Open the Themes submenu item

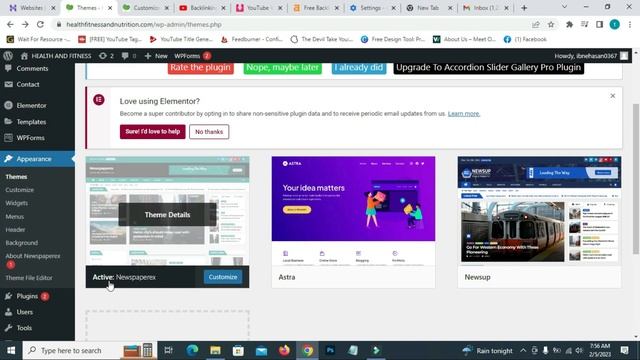coord(16,177)
